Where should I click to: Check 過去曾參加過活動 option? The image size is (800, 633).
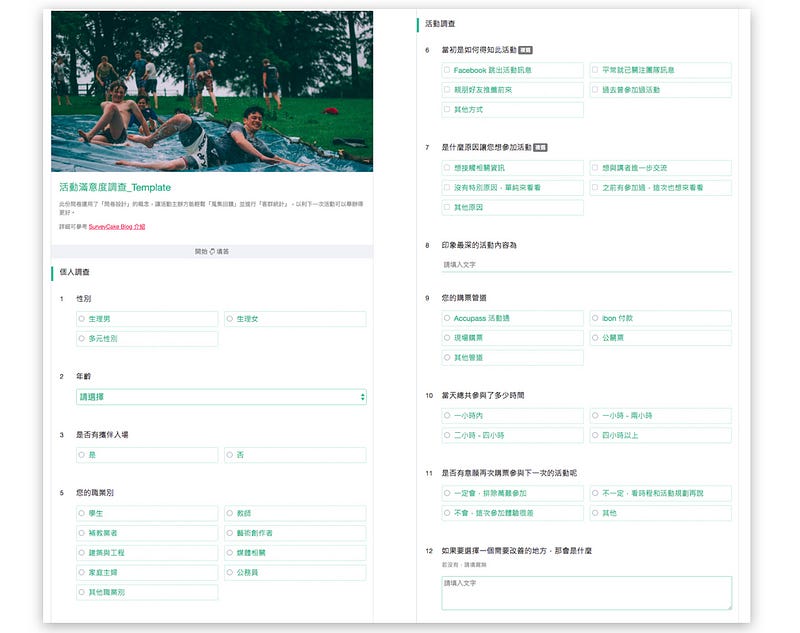pyautogui.click(x=660, y=90)
